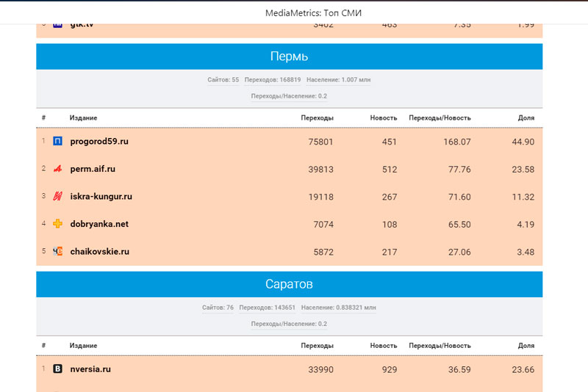Open the dobryanka.net link
This screenshot has width=588, height=392.
click(x=99, y=224)
